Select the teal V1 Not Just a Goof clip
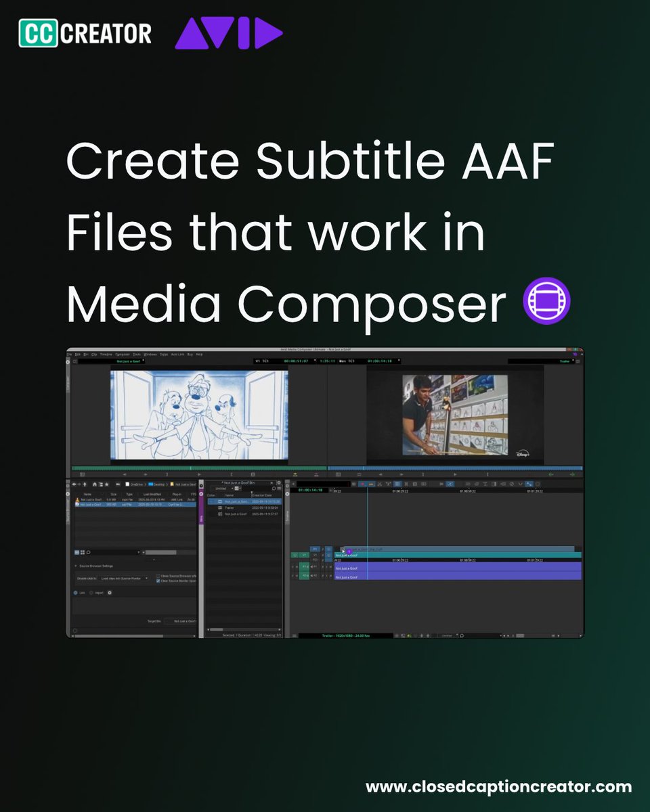Screen dimensions: 650x812 tap(458, 555)
